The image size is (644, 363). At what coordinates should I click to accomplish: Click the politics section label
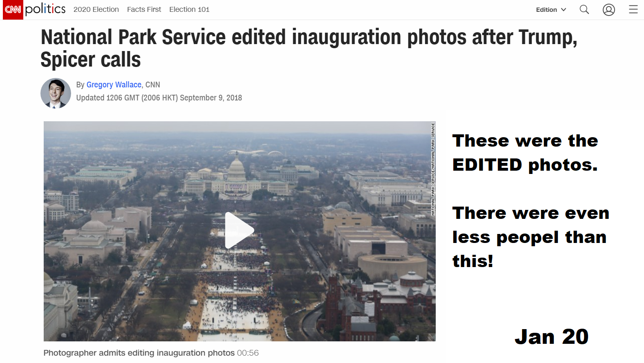tap(45, 9)
